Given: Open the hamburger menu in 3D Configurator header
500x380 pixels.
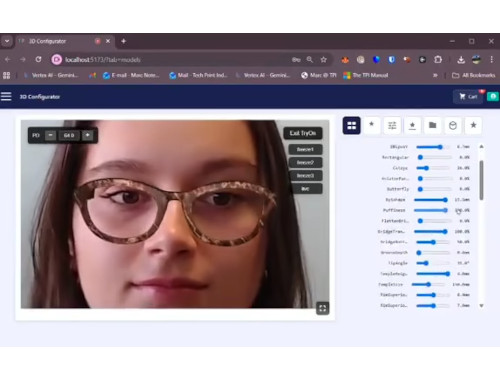Looking at the screenshot, I should pyautogui.click(x=6, y=97).
